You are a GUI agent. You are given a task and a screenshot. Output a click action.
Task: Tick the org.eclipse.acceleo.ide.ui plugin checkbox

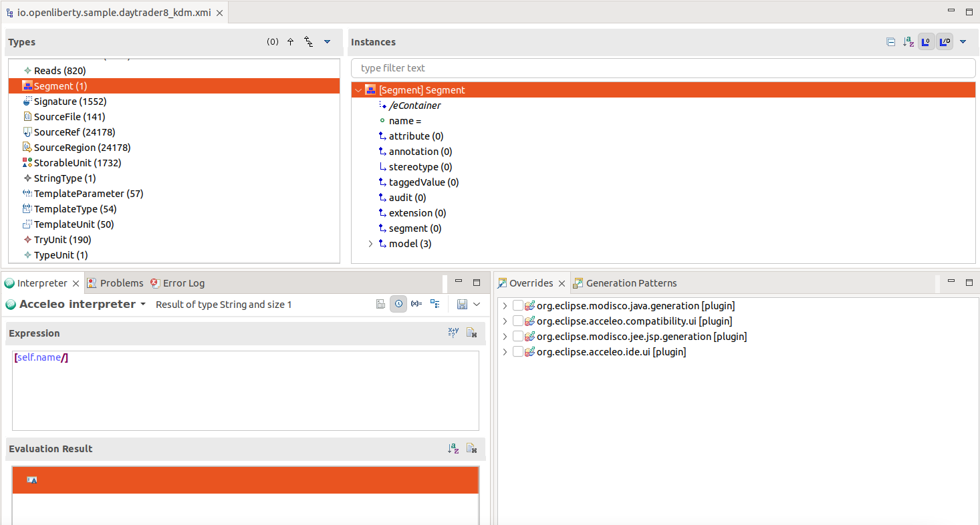point(517,352)
